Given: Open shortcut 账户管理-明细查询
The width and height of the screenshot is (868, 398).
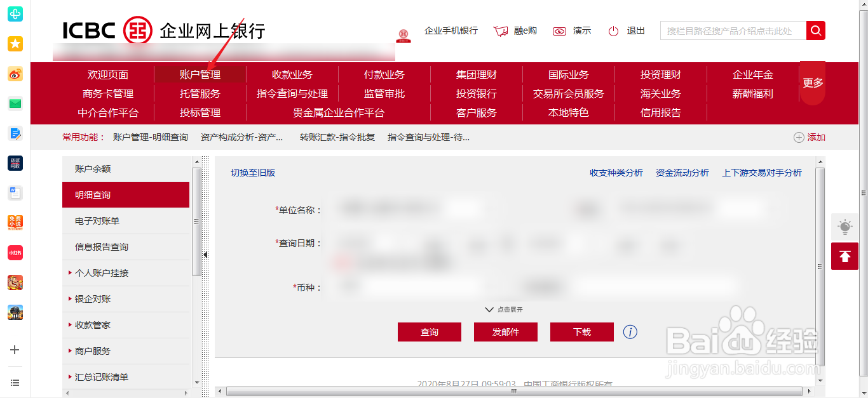Looking at the screenshot, I should [x=151, y=137].
